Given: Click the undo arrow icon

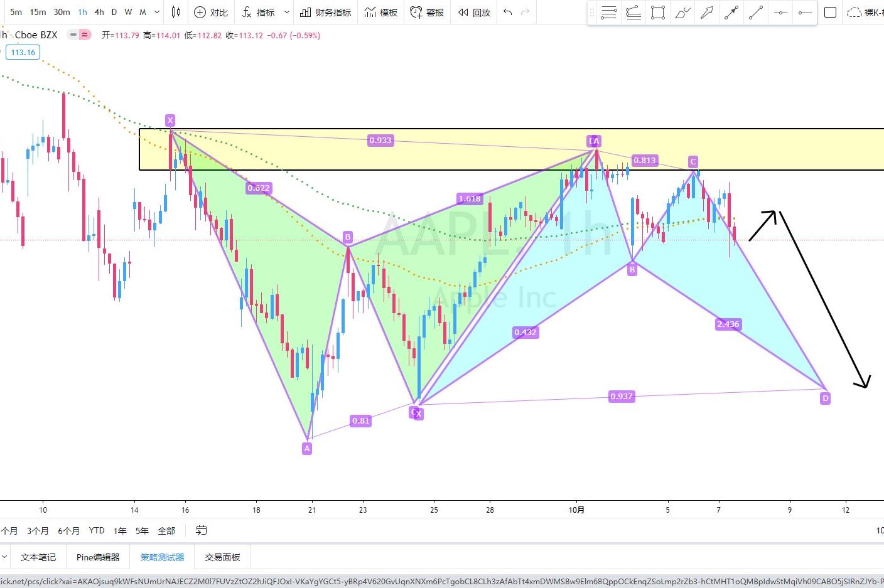Looking at the screenshot, I should pyautogui.click(x=508, y=12).
